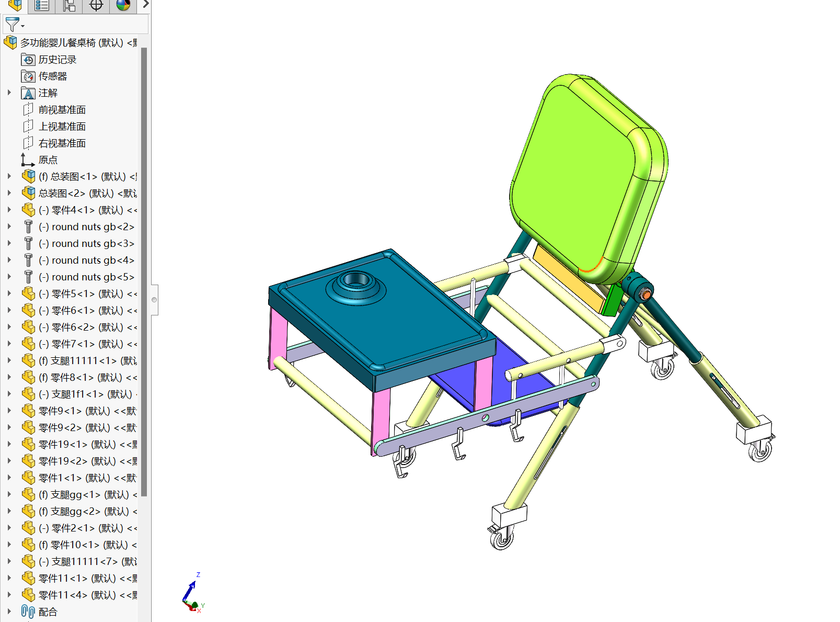This screenshot has height=622, width=840.
Task: Select the 注解 annotations icon
Action: (x=28, y=93)
